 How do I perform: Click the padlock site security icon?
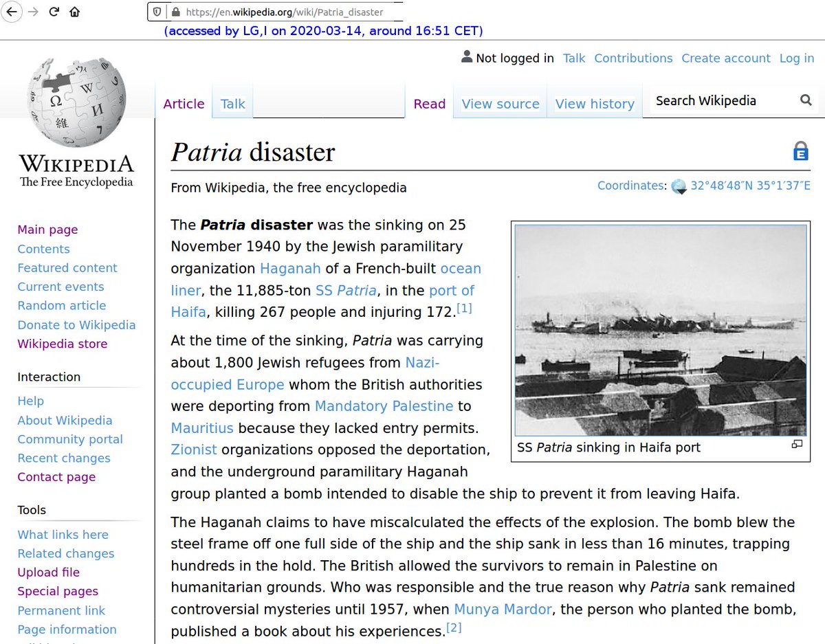point(175,12)
